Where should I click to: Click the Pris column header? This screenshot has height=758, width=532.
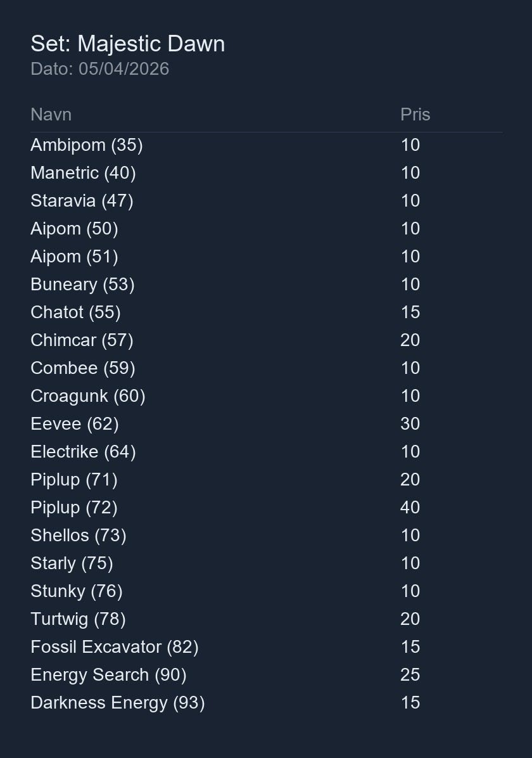pos(415,115)
